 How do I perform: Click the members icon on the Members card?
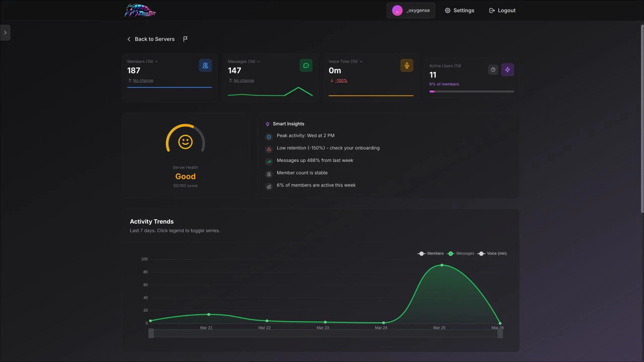tap(205, 65)
